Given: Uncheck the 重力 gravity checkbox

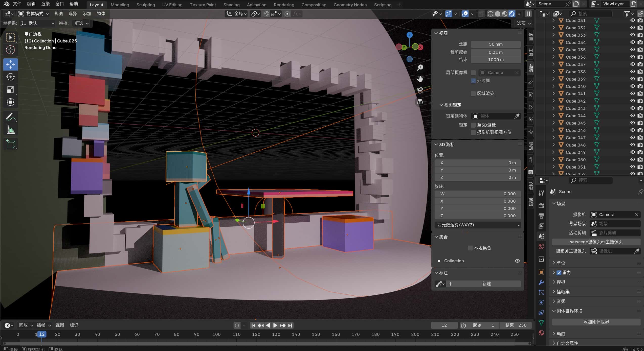Looking at the screenshot, I should (x=559, y=273).
